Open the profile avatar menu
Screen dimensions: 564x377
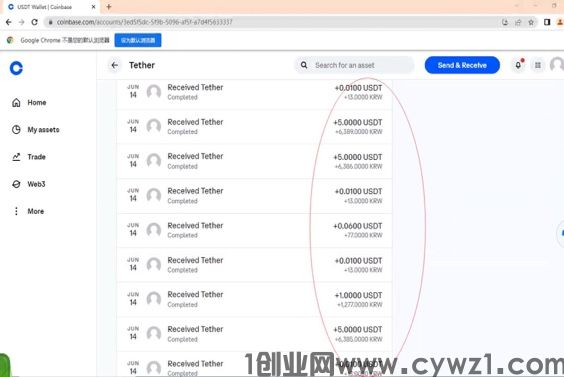click(x=557, y=65)
